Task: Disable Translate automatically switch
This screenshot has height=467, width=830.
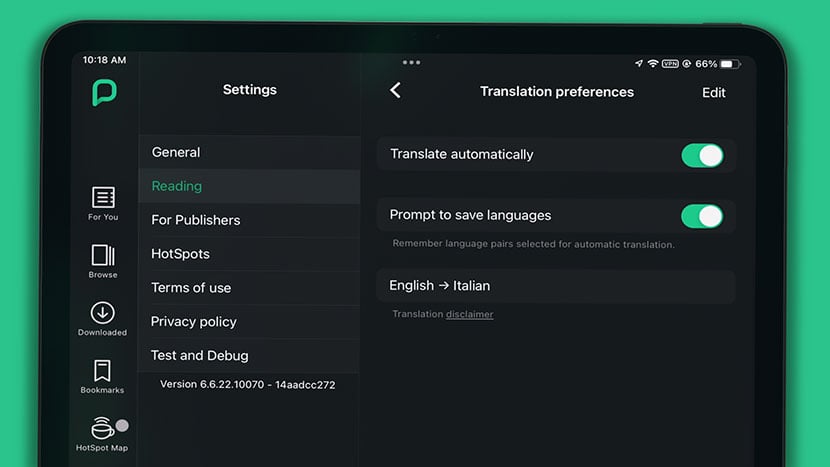Action: (x=701, y=155)
